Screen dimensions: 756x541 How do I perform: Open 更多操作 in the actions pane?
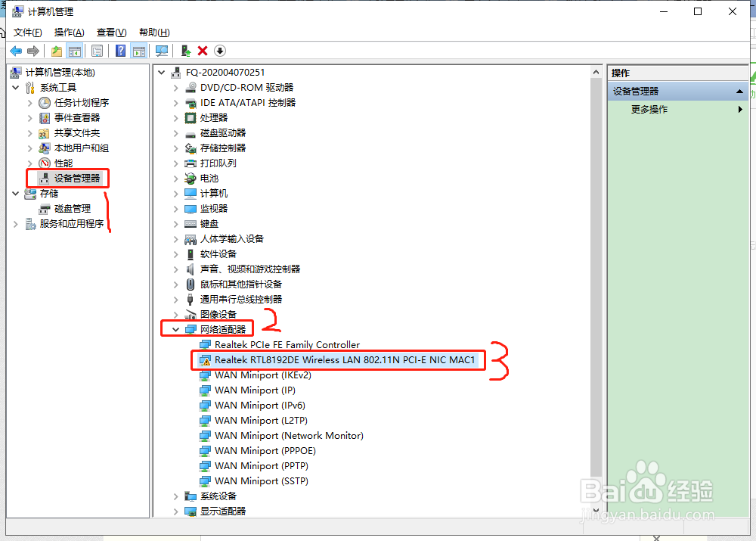[x=649, y=110]
